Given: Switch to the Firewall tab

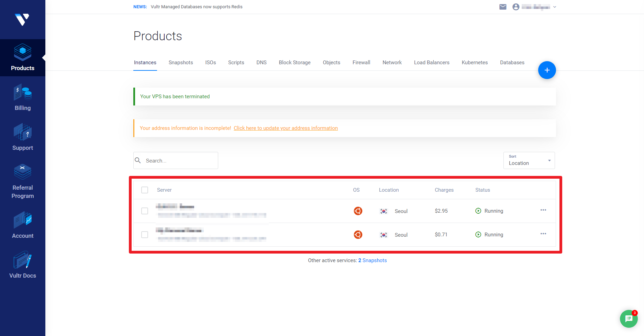Looking at the screenshot, I should [362, 63].
